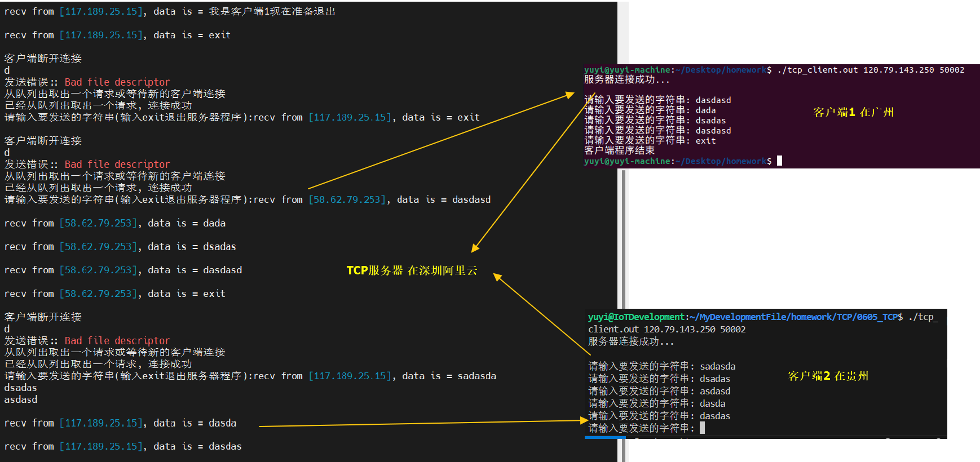The image size is (980, 462).
Task: Click the standalone 'asdasd' line in server terminal
Action: coord(21,399)
